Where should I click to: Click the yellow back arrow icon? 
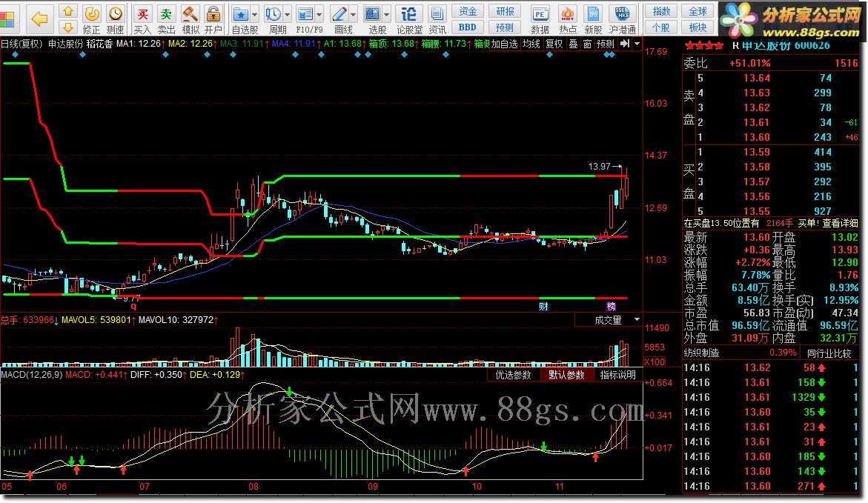point(39,19)
